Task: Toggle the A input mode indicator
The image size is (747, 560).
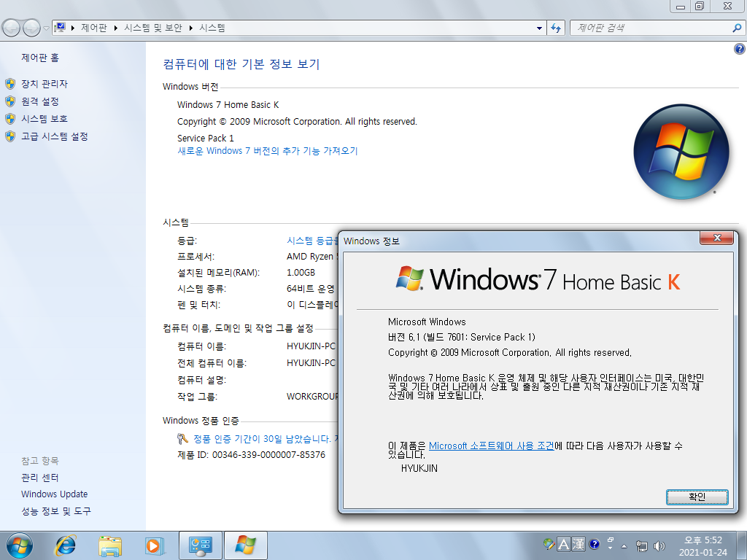Action: click(x=564, y=544)
